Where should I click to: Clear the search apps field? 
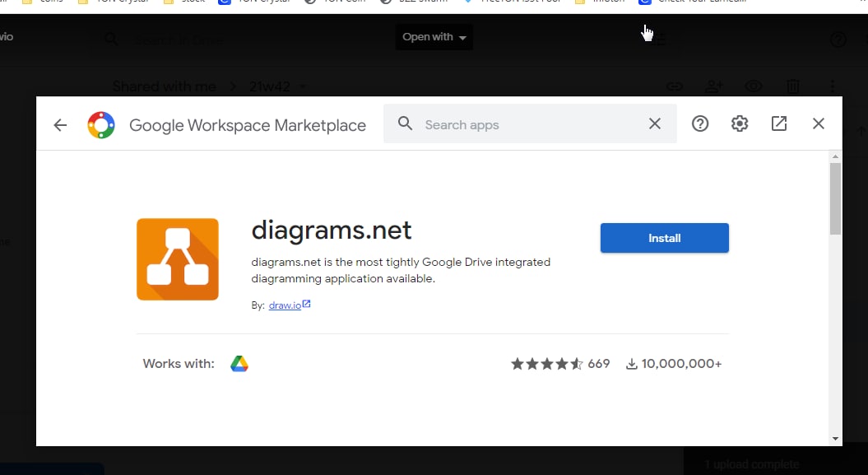(x=654, y=123)
